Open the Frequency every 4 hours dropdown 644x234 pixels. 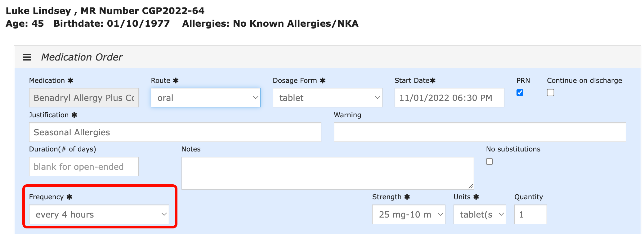tap(99, 214)
